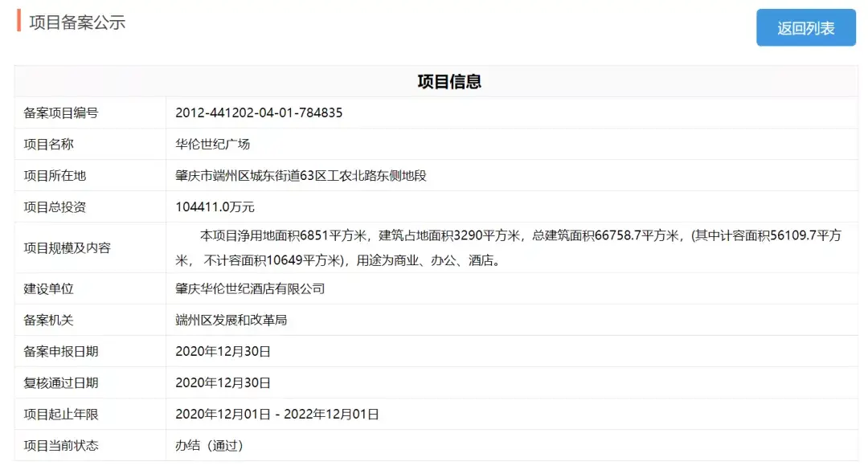Click the status 办结（通过）
868x470 pixels.
(209, 446)
